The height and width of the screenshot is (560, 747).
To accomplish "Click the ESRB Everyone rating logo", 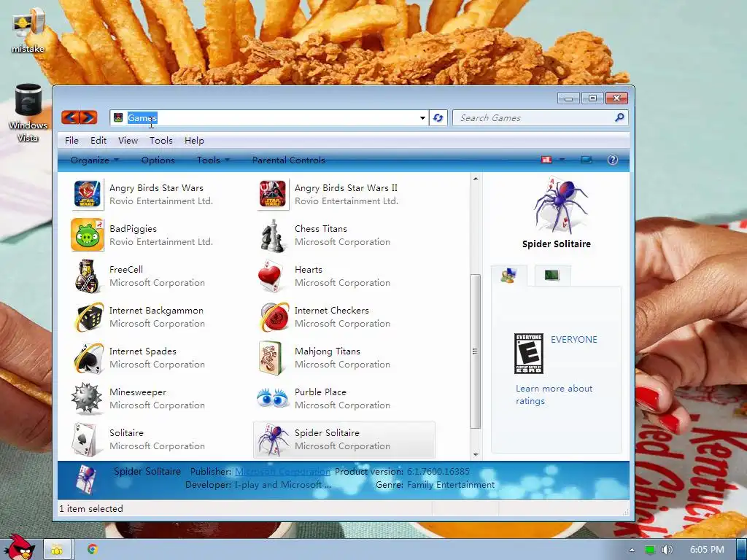I will tap(529, 354).
